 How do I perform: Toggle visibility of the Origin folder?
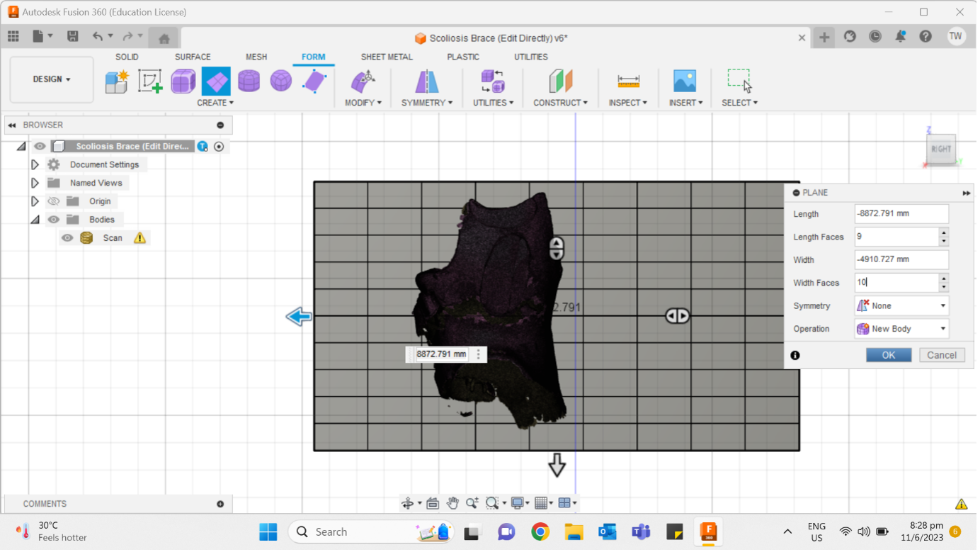(54, 202)
